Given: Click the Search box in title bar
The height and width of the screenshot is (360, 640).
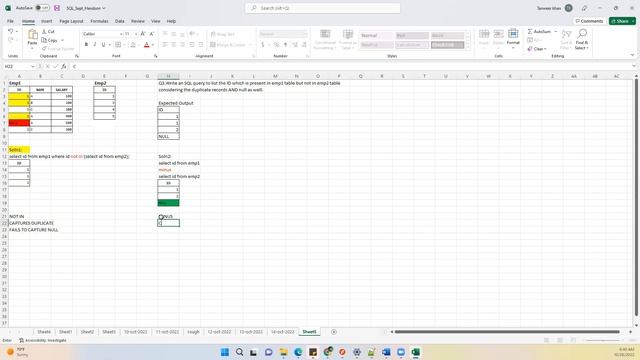Looking at the screenshot, I should pyautogui.click(x=322, y=8).
